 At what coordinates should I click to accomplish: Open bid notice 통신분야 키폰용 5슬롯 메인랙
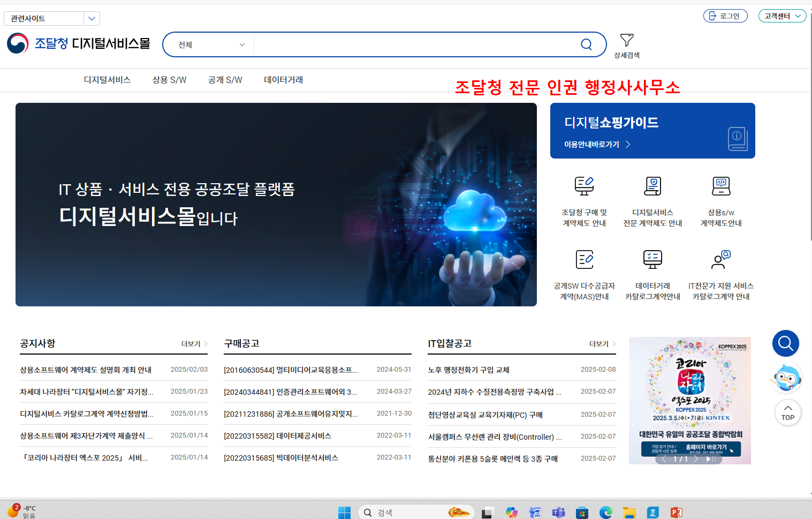(x=492, y=459)
